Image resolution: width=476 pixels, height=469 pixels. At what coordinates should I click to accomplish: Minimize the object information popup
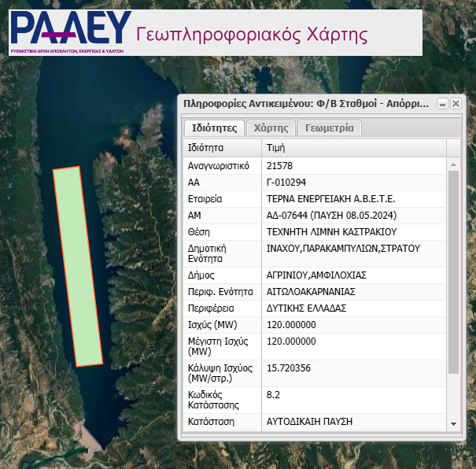(442, 104)
